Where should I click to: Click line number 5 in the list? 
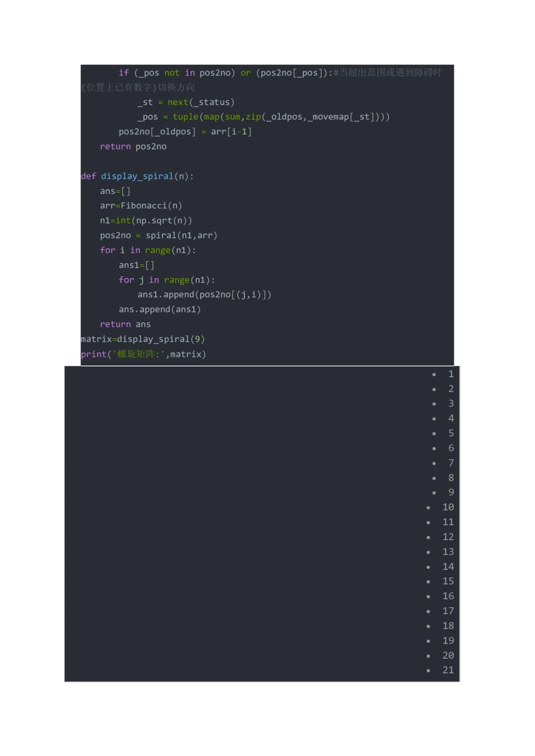click(x=451, y=433)
